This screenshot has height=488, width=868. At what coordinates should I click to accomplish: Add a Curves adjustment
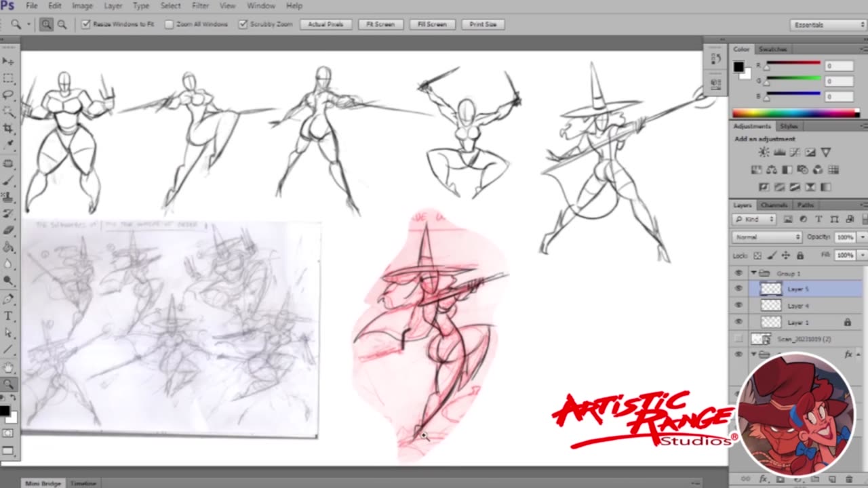[x=795, y=152]
